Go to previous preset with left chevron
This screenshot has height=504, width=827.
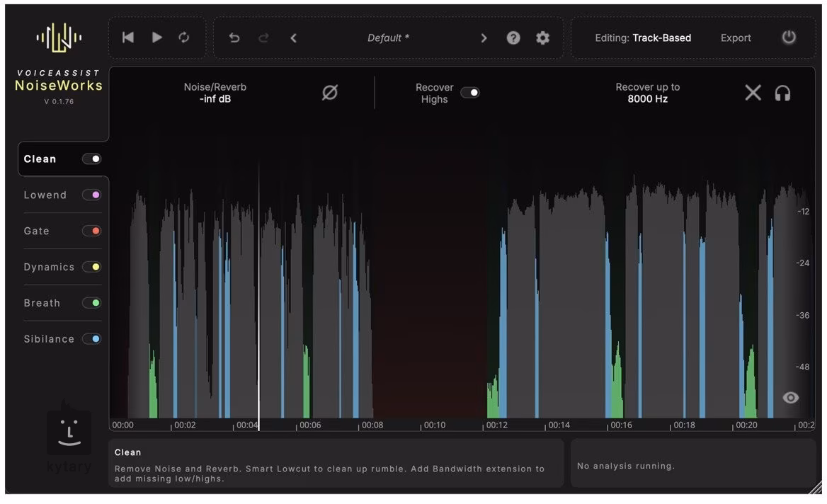point(294,38)
